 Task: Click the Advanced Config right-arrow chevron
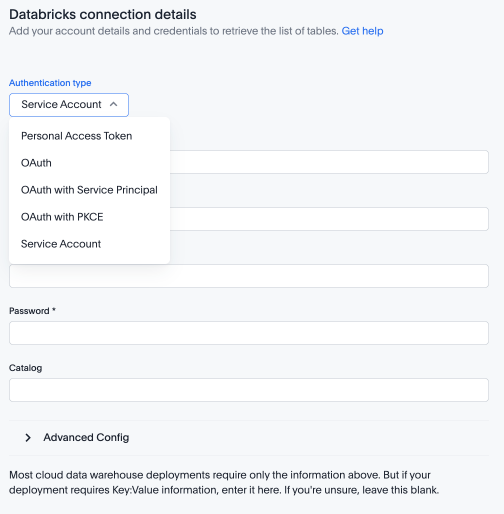[x=28, y=438]
